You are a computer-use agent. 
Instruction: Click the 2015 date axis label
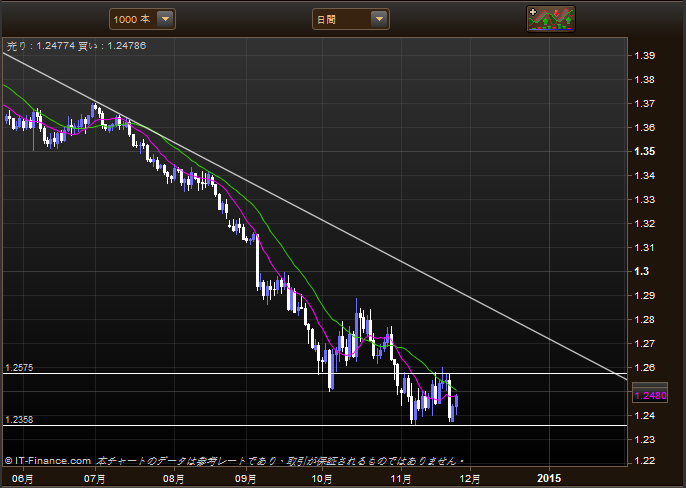[549, 478]
